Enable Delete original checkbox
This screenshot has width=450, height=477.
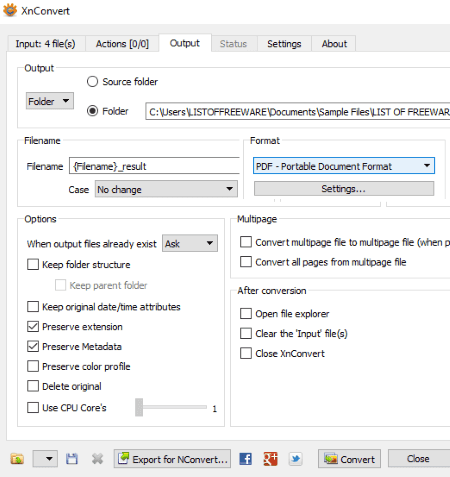33,386
